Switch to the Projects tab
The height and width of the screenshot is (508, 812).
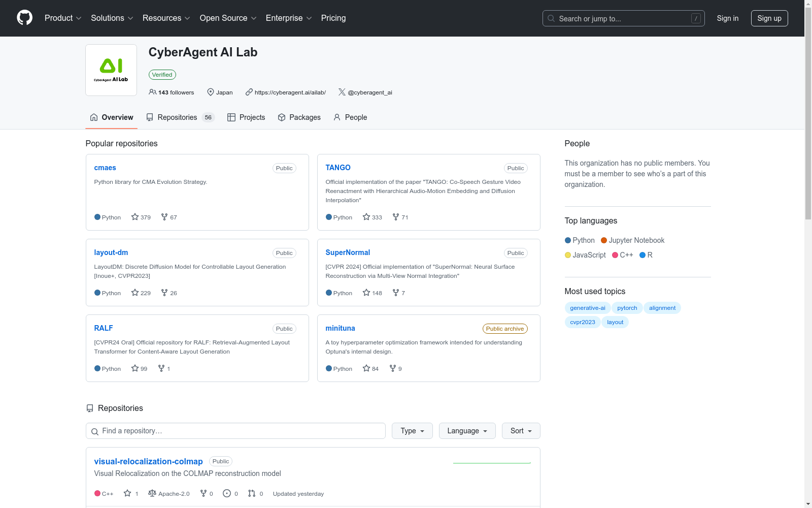coord(246,117)
